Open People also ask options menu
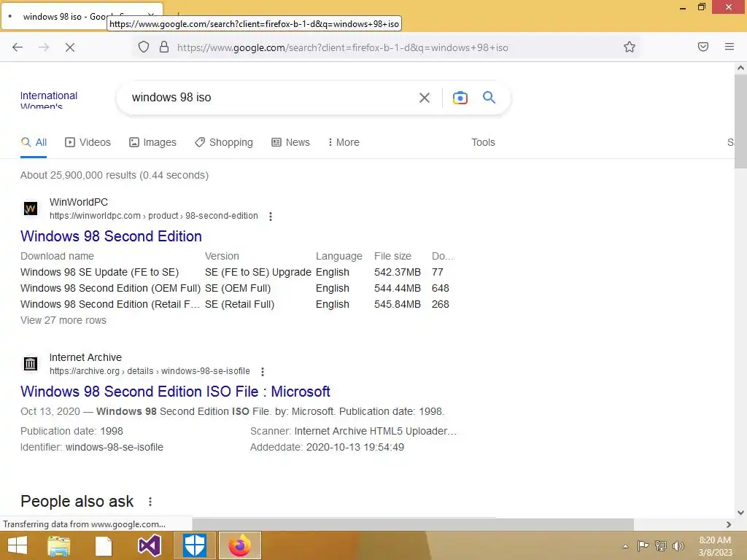The width and height of the screenshot is (747, 560). click(x=150, y=502)
